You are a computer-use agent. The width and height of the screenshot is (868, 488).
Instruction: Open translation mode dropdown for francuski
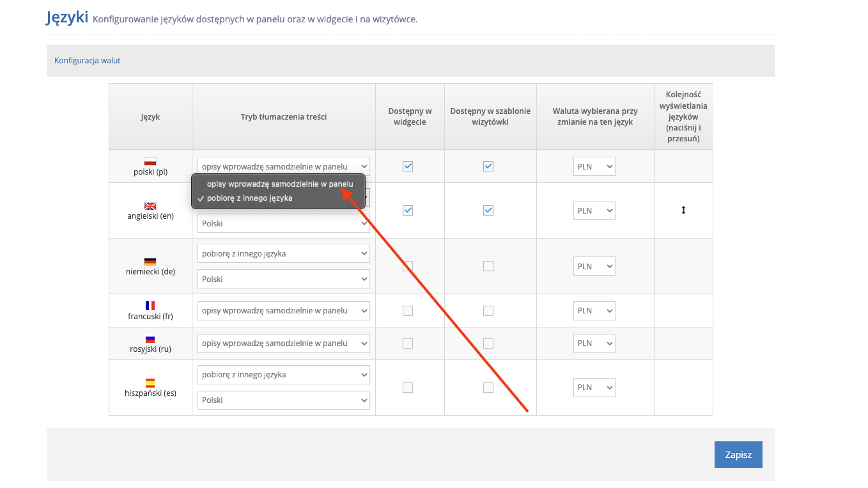tap(284, 310)
